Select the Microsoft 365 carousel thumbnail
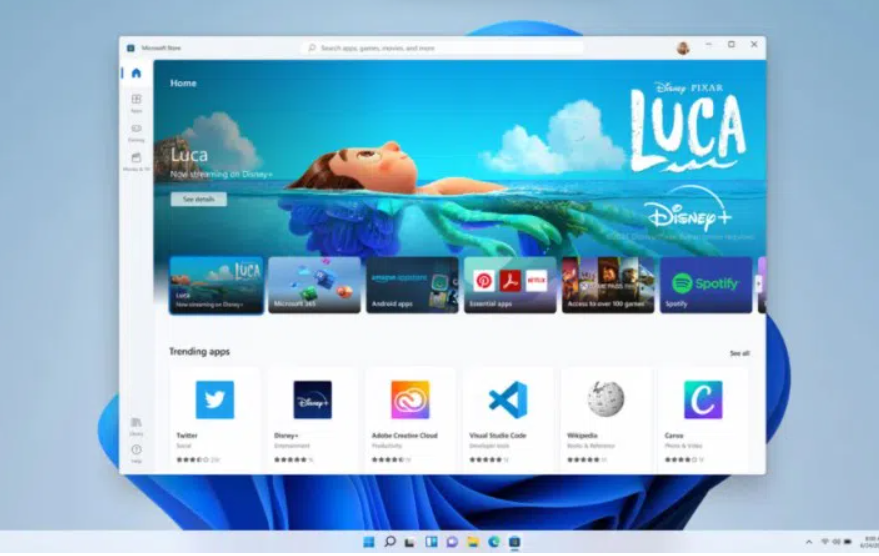The image size is (879, 556). coord(314,285)
